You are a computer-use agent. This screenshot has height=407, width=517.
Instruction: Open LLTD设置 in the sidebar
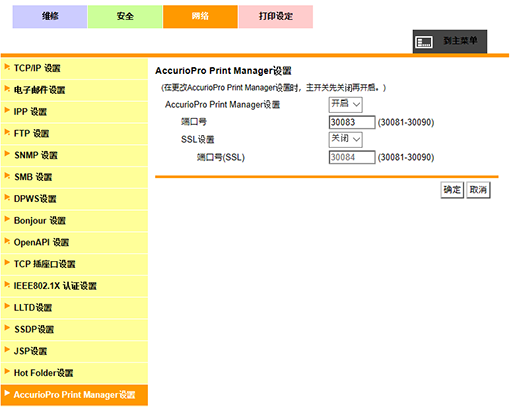[74, 308]
